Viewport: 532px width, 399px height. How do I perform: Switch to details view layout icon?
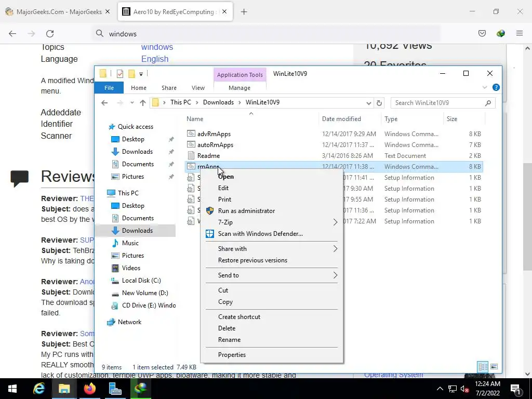483,367
